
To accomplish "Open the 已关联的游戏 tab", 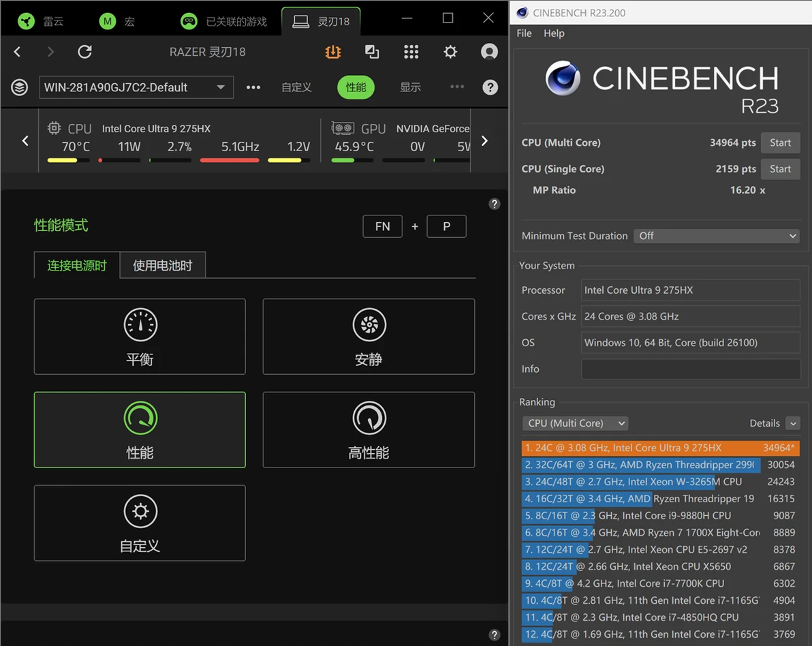I will [x=223, y=21].
